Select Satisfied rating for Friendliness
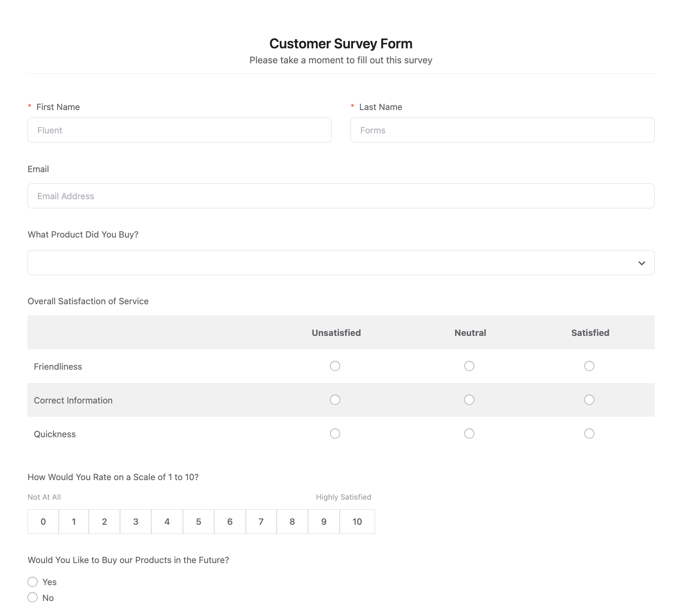This screenshot has width=681, height=616. click(x=589, y=366)
